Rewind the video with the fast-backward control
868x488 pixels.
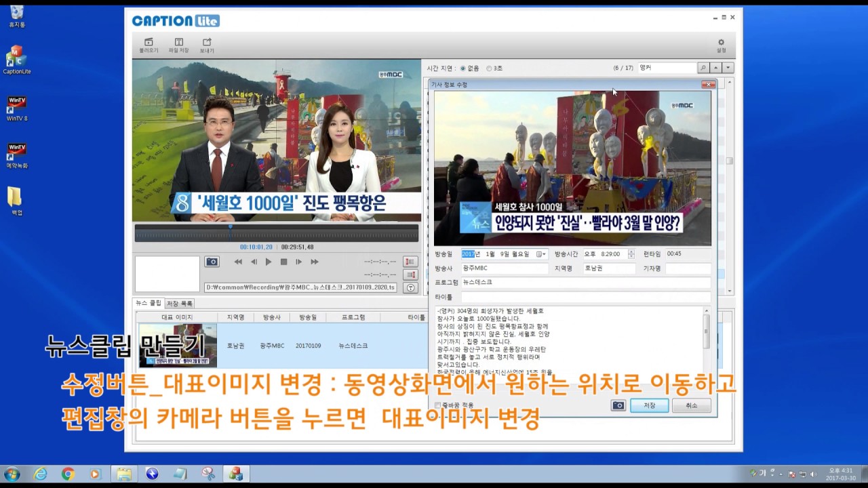pyautogui.click(x=238, y=262)
